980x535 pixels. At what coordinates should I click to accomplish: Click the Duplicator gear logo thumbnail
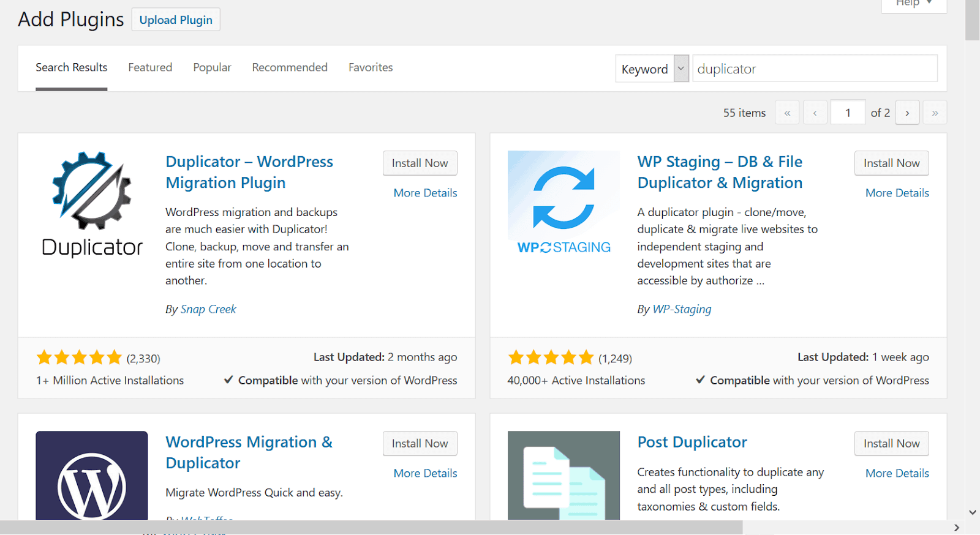(92, 206)
